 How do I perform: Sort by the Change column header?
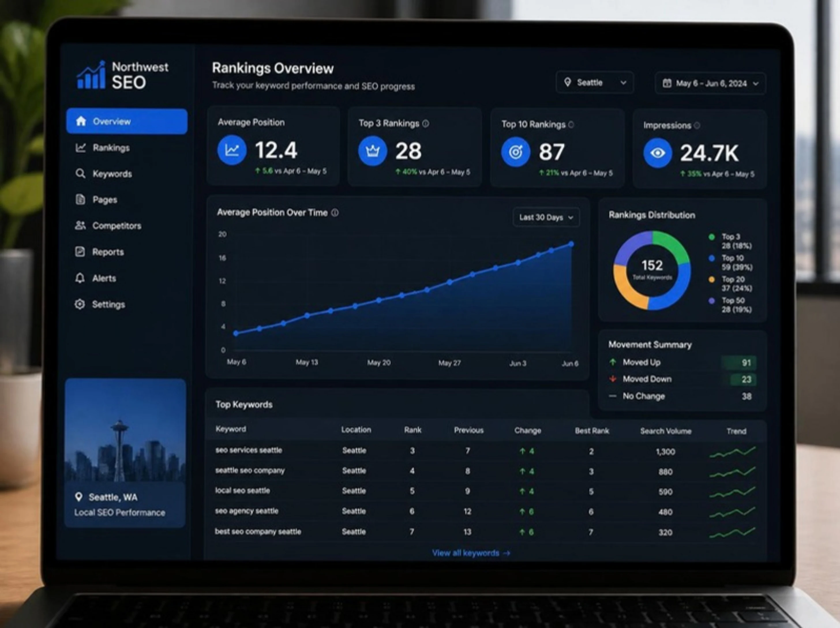click(528, 430)
